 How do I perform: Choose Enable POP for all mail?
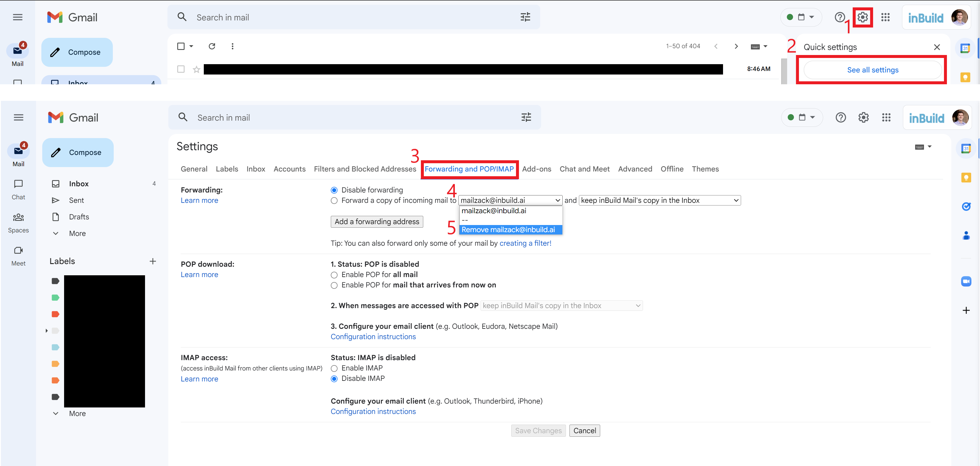point(334,275)
